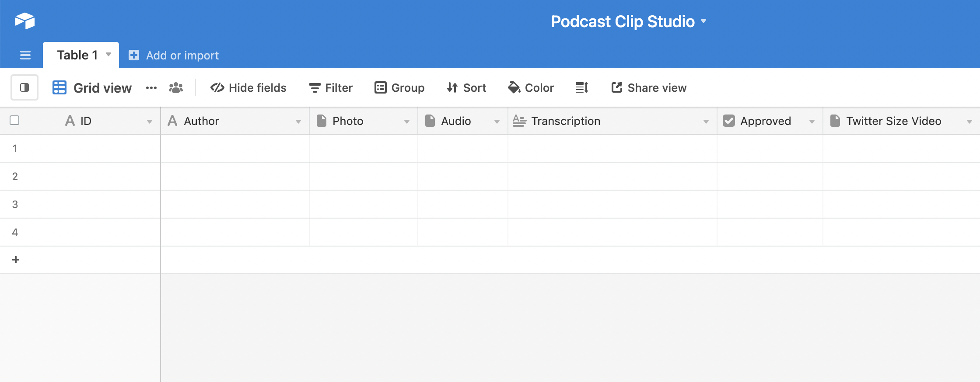Select the Table 1 tab
Image resolution: width=980 pixels, height=382 pixels.
(x=77, y=55)
